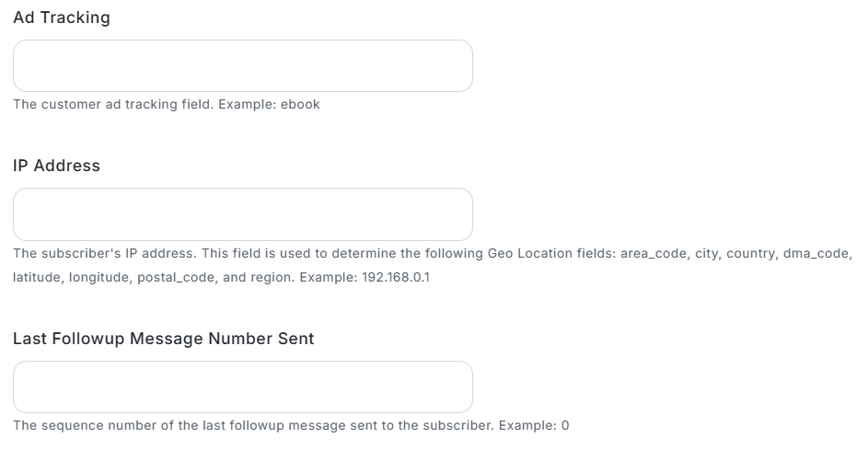The height and width of the screenshot is (461, 868).
Task: Click the Ad Tracking input field
Action: [242, 65]
